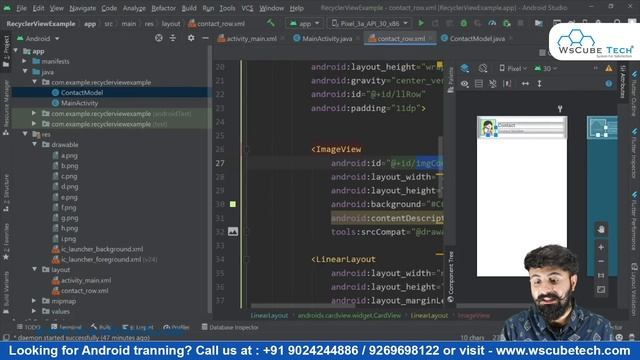Open the Component Tree side panel
This screenshot has width=640, height=360.
point(451,276)
